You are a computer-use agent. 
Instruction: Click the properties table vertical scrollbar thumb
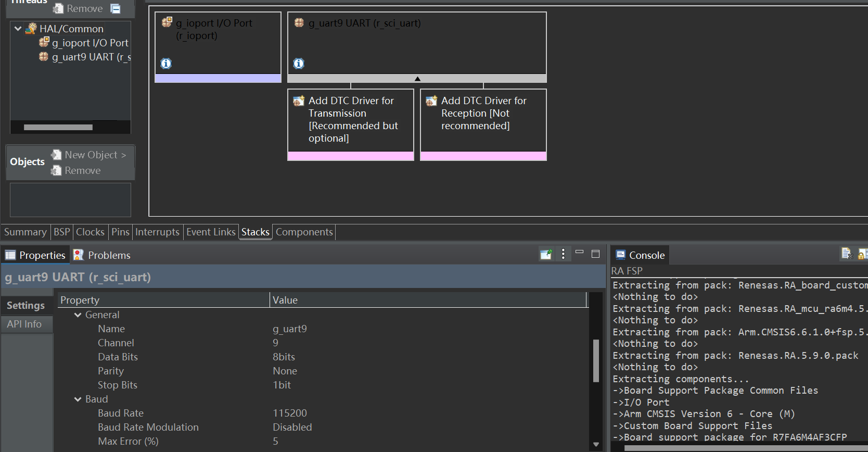596,361
